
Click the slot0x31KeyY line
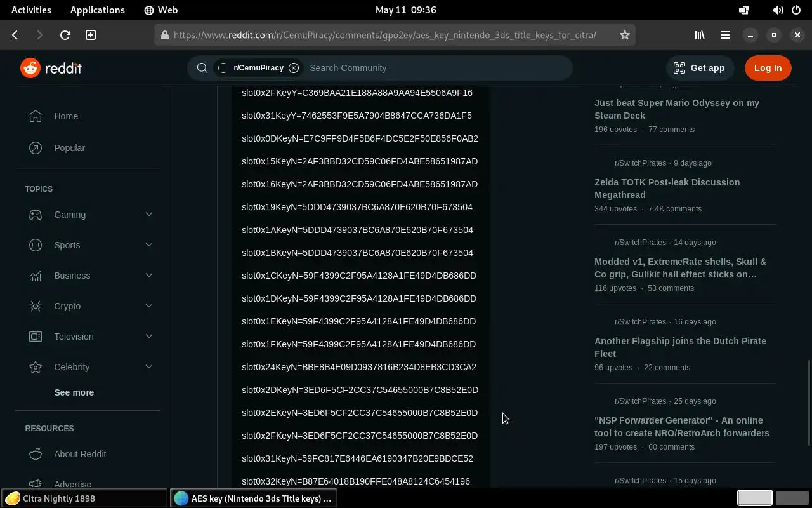(357, 116)
